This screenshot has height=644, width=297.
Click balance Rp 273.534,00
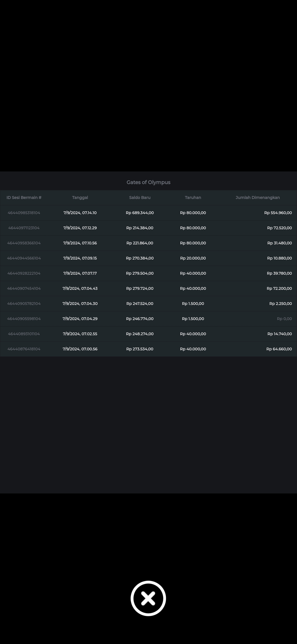pyautogui.click(x=140, y=349)
